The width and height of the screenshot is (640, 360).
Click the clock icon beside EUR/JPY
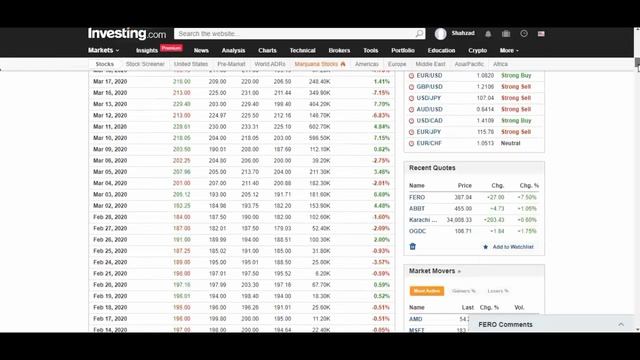pos(411,132)
